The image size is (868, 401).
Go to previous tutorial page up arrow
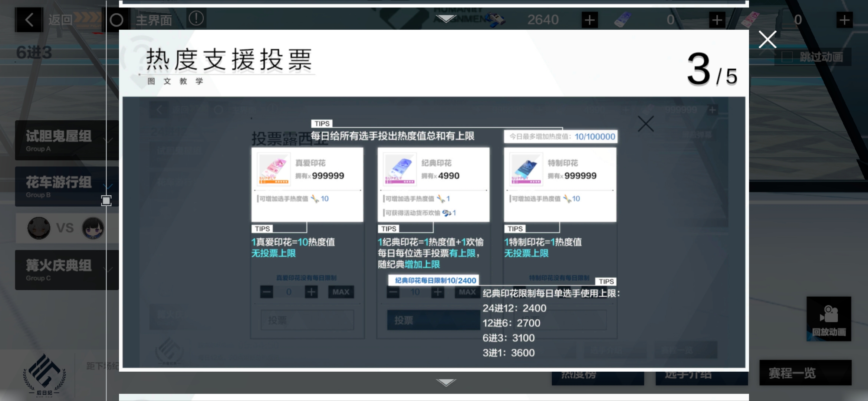(446, 18)
